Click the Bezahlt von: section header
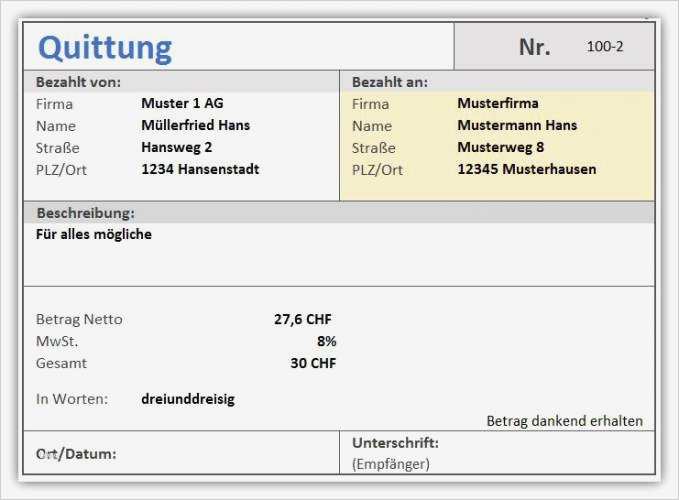Viewport: 679px width, 500px height. click(x=78, y=82)
